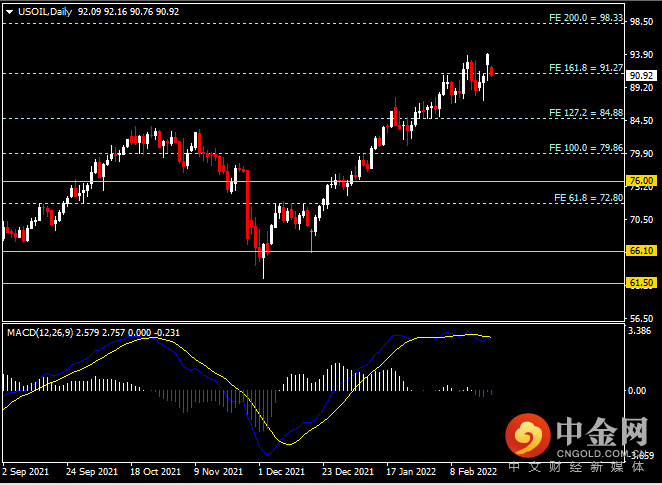This screenshot has height=485, width=662.
Task: Open the chart menu triangle beside USOIL,Daily
Action: pos(9,12)
